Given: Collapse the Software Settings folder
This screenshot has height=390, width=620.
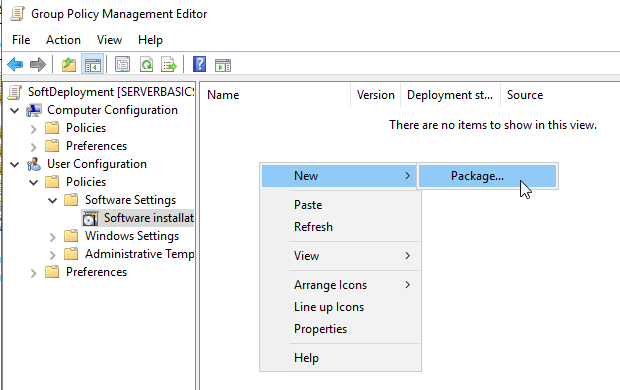Looking at the screenshot, I should [x=53, y=200].
